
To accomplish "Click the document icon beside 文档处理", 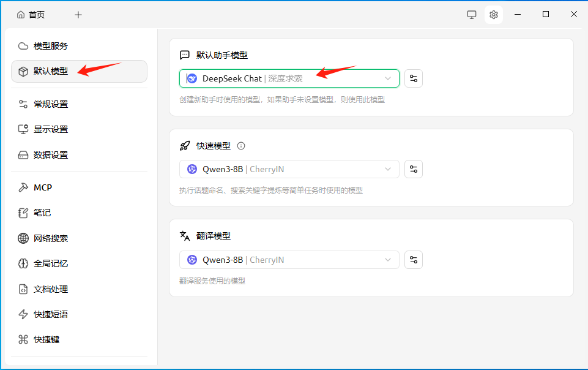I will (23, 289).
